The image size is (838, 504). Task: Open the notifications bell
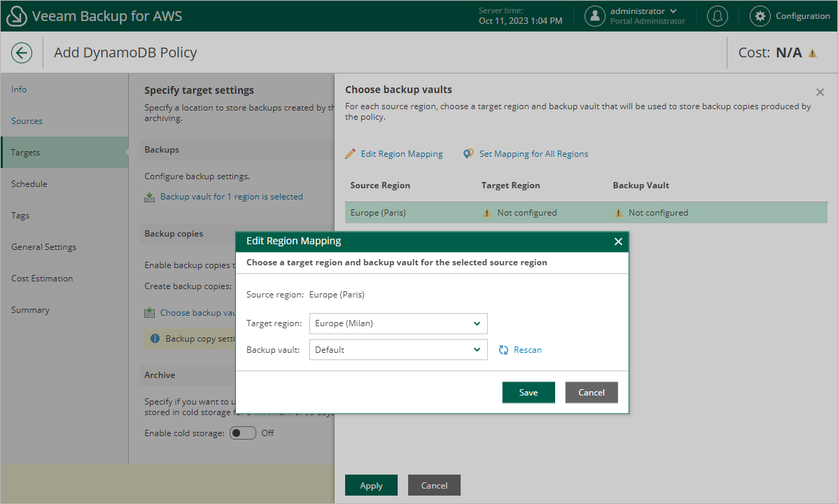click(x=717, y=16)
